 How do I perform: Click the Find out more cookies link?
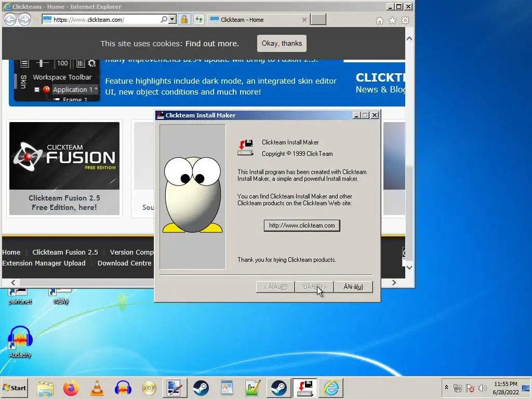tap(212, 44)
